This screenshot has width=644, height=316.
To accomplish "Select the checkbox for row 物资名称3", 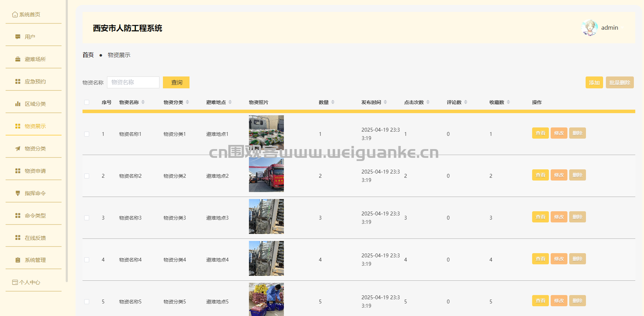I will pos(87,218).
